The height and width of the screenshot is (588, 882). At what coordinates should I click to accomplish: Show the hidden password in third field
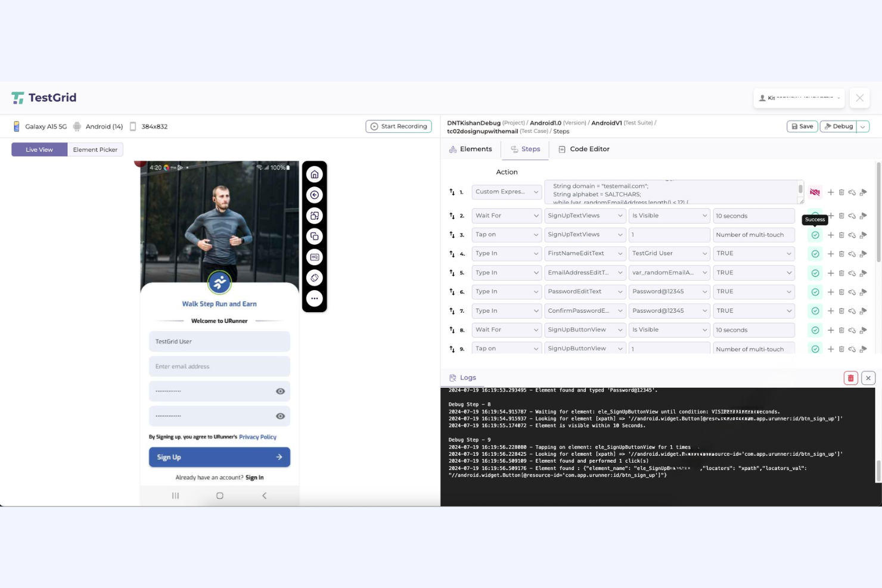[x=279, y=391]
